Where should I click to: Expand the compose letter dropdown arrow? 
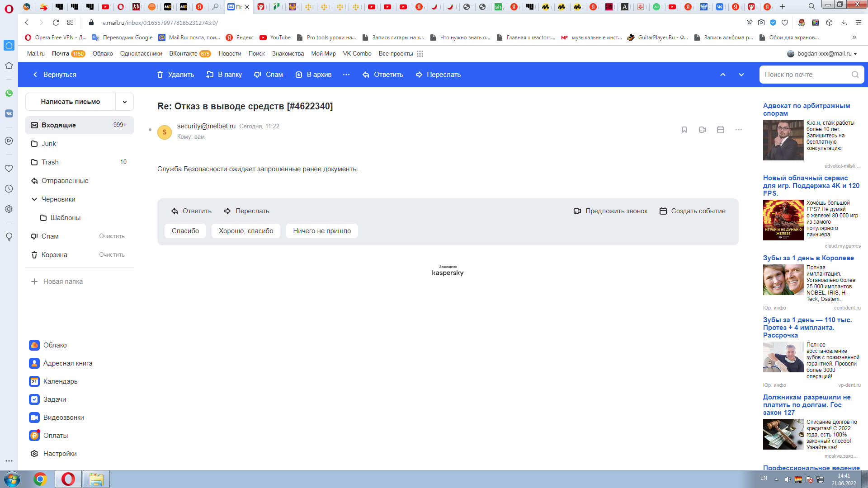(x=124, y=102)
